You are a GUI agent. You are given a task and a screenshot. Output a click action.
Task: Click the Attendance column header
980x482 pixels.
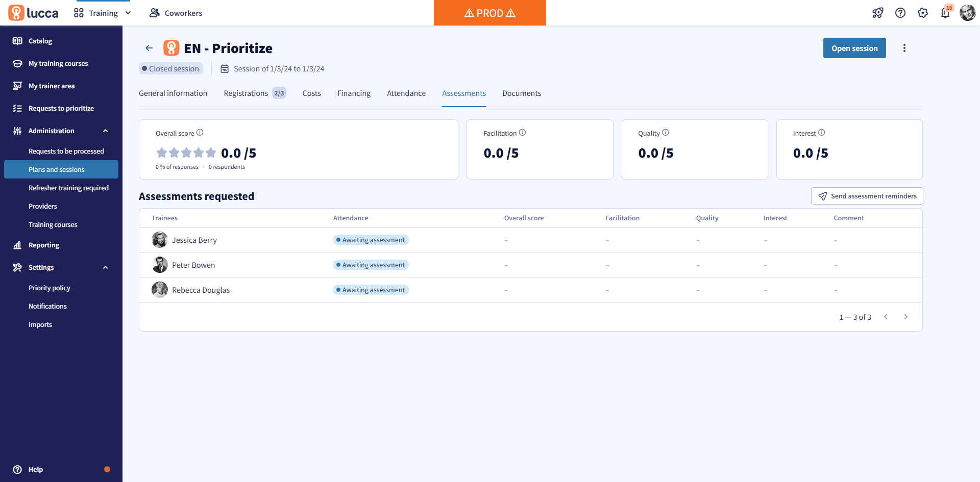351,218
